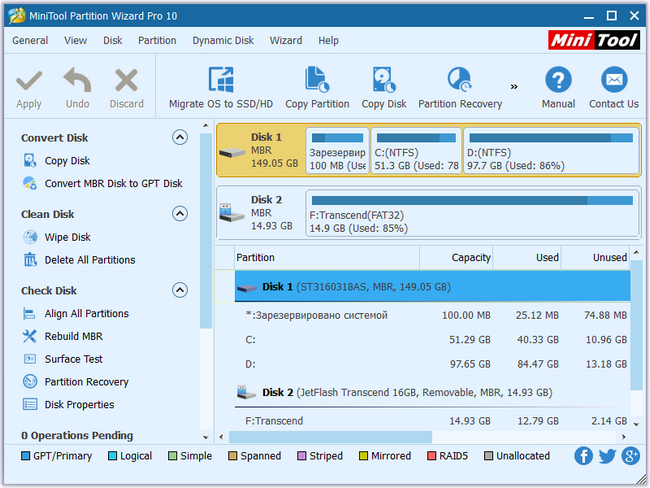650x488 pixels.
Task: Open the View menu
Action: point(75,40)
